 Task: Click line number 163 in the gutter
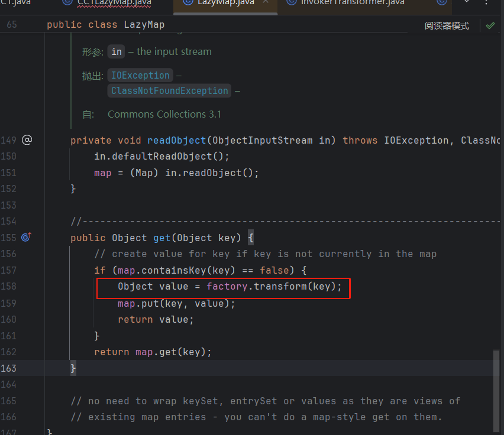[8, 368]
